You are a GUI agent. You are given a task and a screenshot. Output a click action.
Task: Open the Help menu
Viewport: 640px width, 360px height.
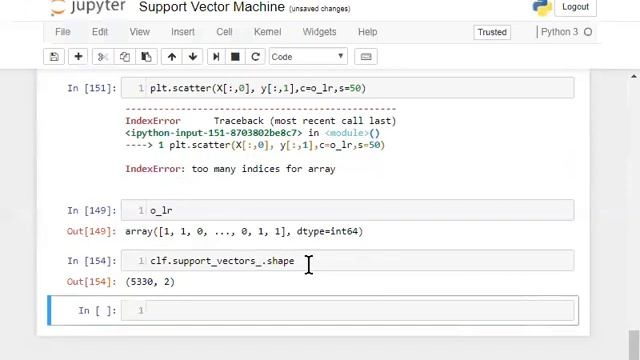click(367, 32)
